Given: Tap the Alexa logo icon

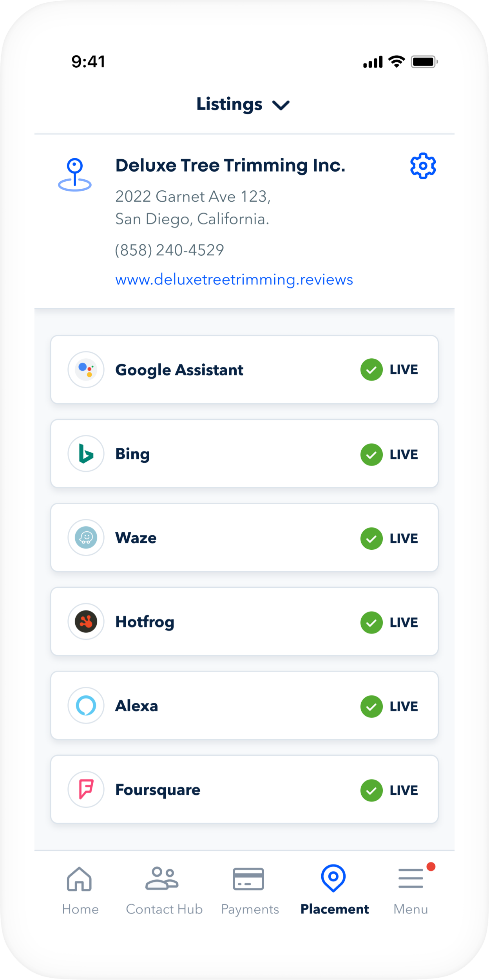Looking at the screenshot, I should (x=86, y=706).
